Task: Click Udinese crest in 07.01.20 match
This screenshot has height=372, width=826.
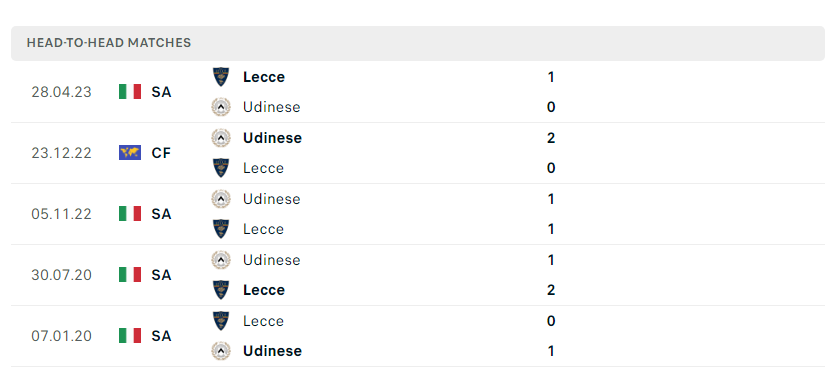Action: [x=221, y=351]
